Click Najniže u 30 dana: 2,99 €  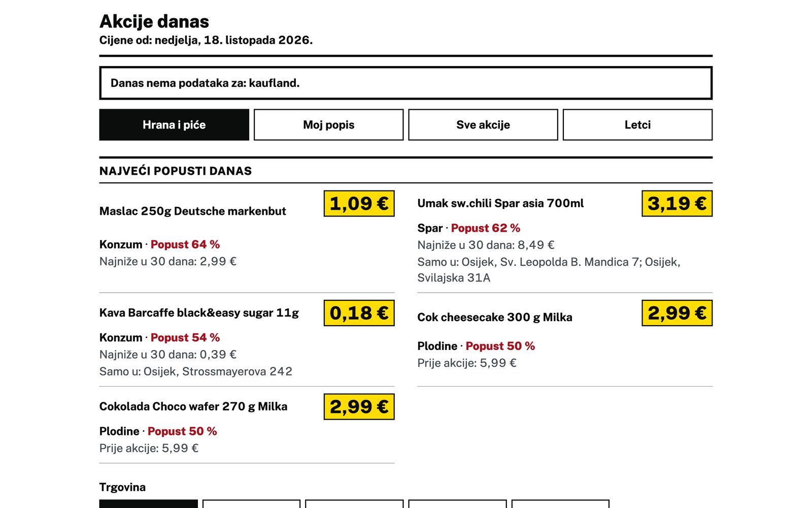pos(168,262)
